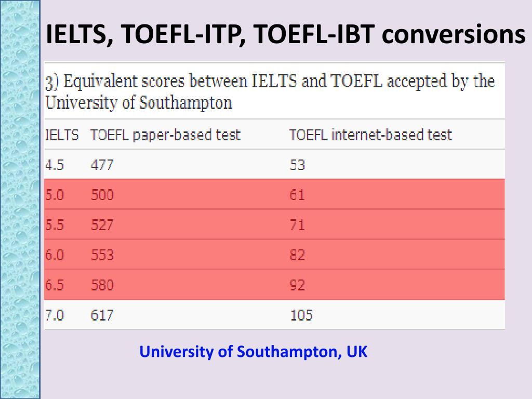Click the paper-based score 527
Viewport: 532px width, 399px height.
[102, 225]
